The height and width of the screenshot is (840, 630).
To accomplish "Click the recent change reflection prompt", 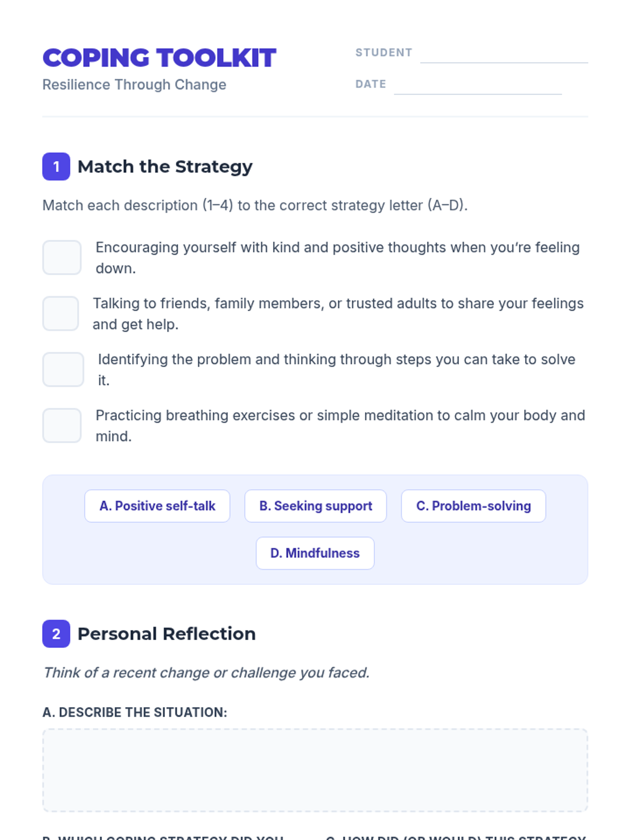I will 206,673.
